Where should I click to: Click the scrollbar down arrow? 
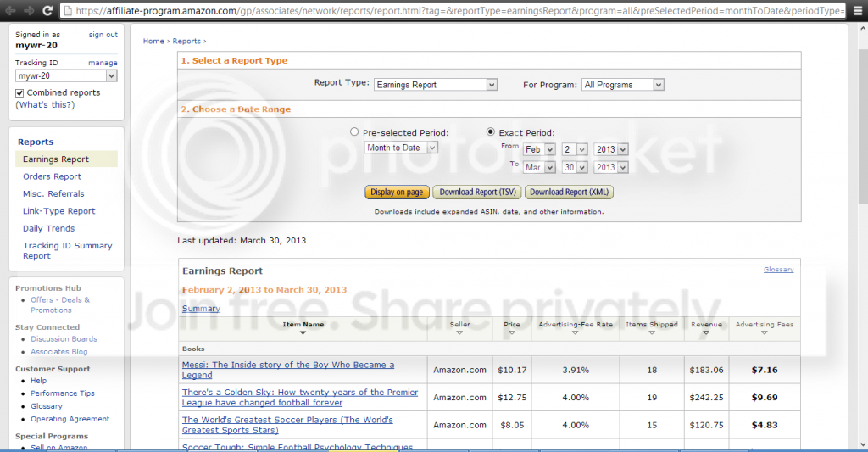(863, 445)
